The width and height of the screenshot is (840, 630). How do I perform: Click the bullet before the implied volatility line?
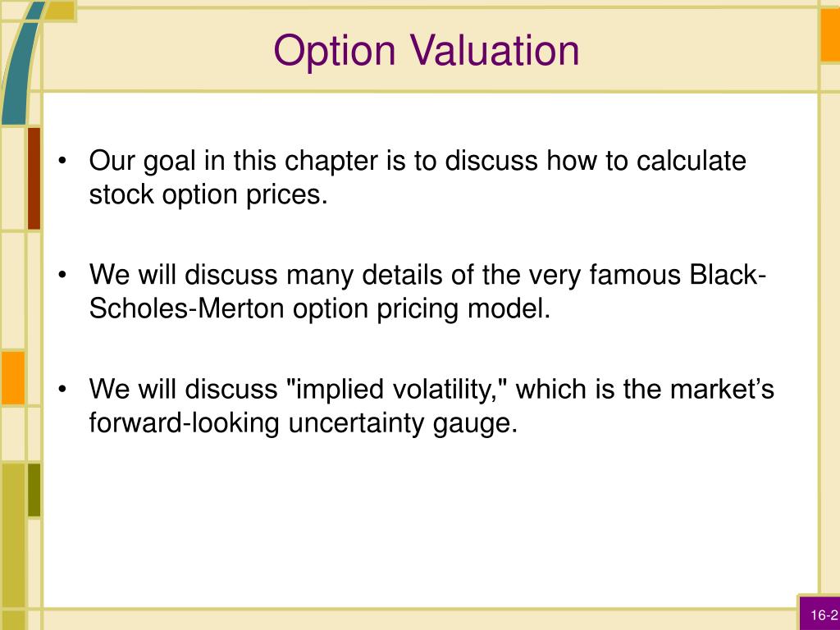[63, 389]
